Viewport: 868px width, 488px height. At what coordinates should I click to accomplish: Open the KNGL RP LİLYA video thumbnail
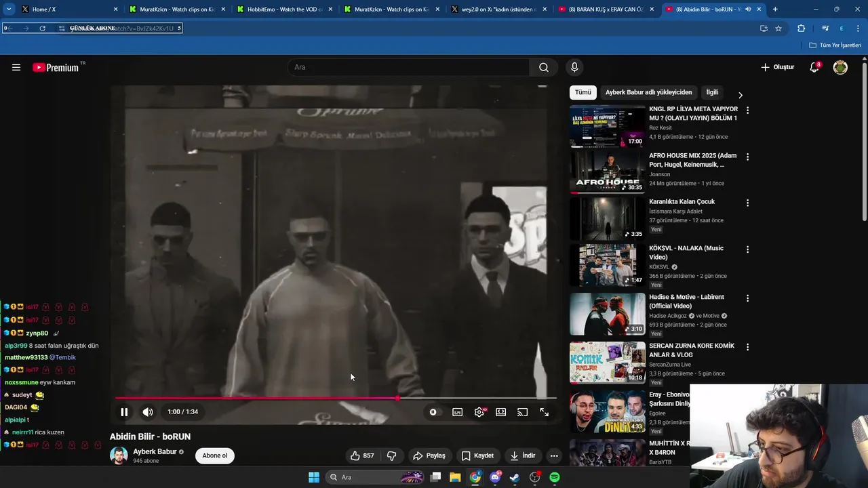click(608, 126)
